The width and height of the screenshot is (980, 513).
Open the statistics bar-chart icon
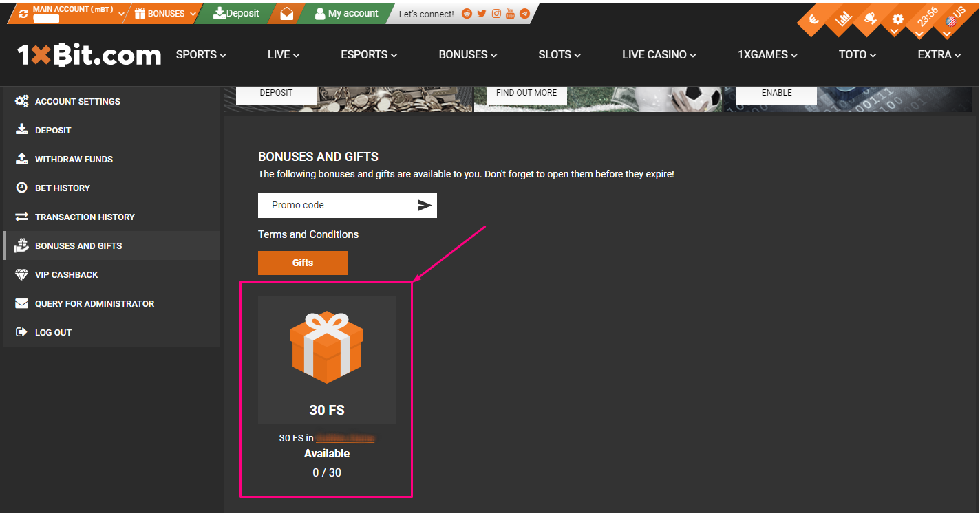click(x=842, y=19)
